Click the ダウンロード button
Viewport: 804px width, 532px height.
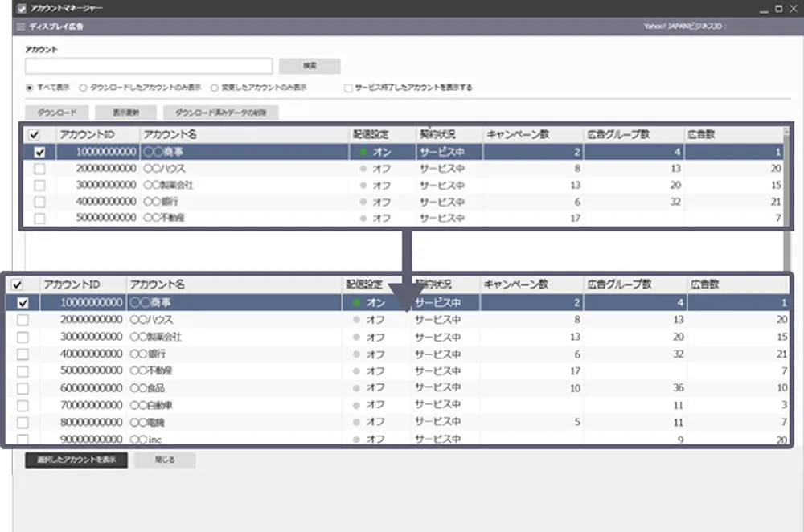pos(56,113)
